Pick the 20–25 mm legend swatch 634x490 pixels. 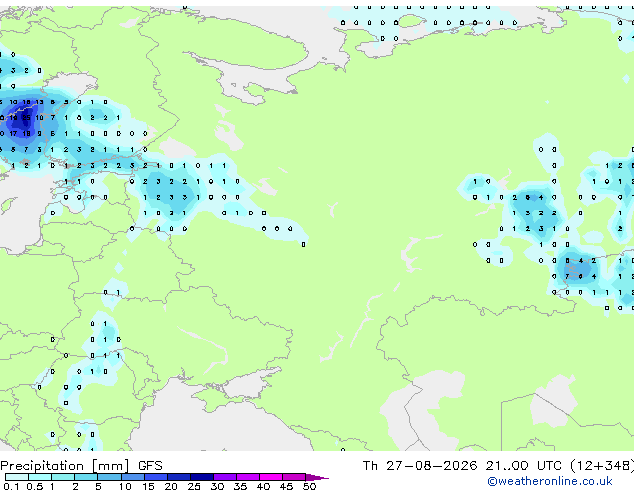point(179,477)
